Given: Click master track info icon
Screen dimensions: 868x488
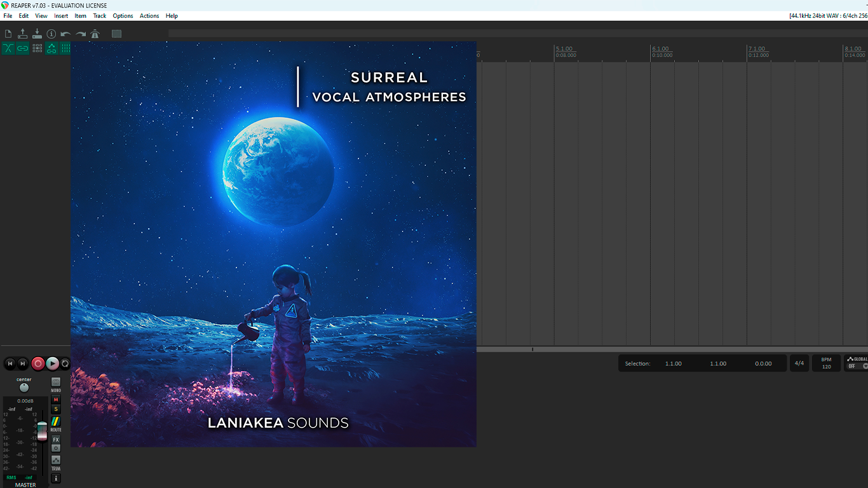Looking at the screenshot, I should [56, 478].
